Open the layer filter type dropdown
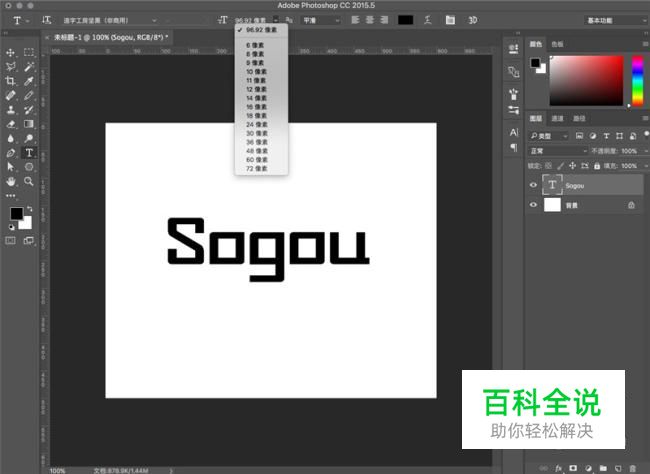650x474 pixels. click(x=548, y=136)
